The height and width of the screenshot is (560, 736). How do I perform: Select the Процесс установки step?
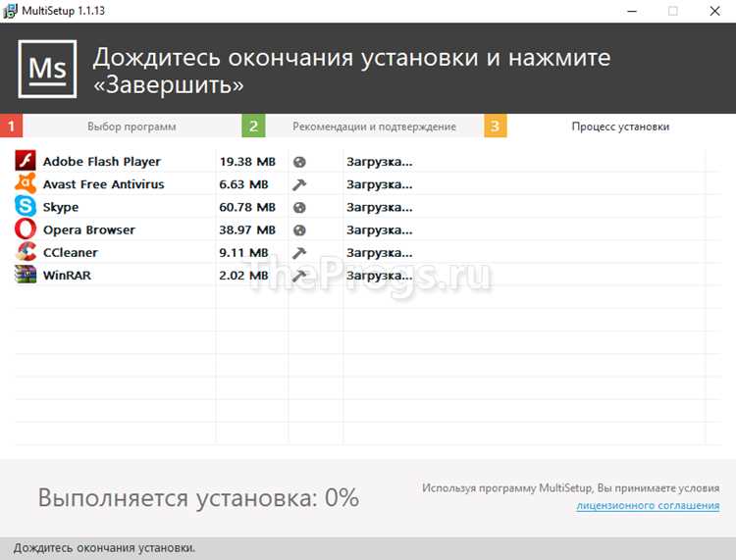click(x=620, y=127)
